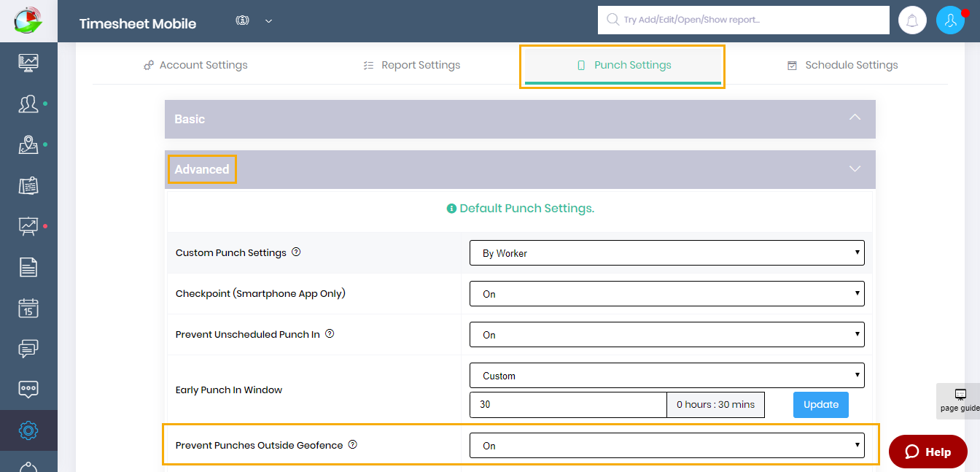This screenshot has width=980, height=472.
Task: Click the Timesheet Mobile title
Action: (x=138, y=23)
